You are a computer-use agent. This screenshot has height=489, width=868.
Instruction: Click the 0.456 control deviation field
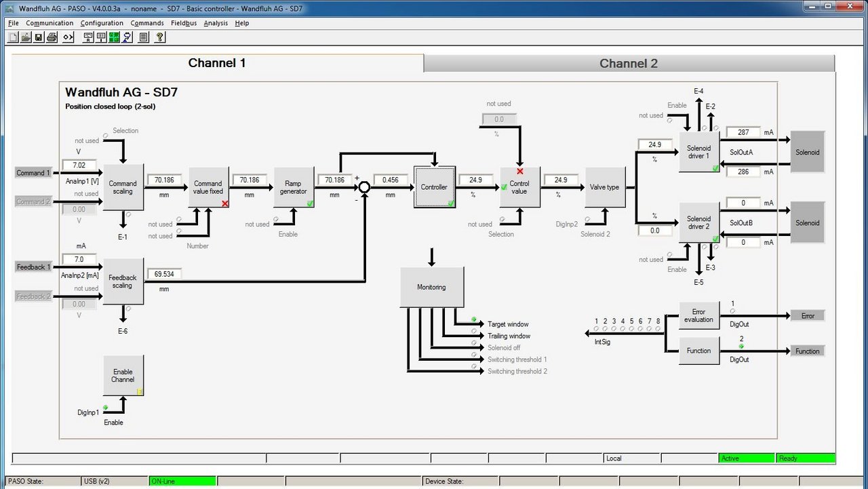(391, 180)
